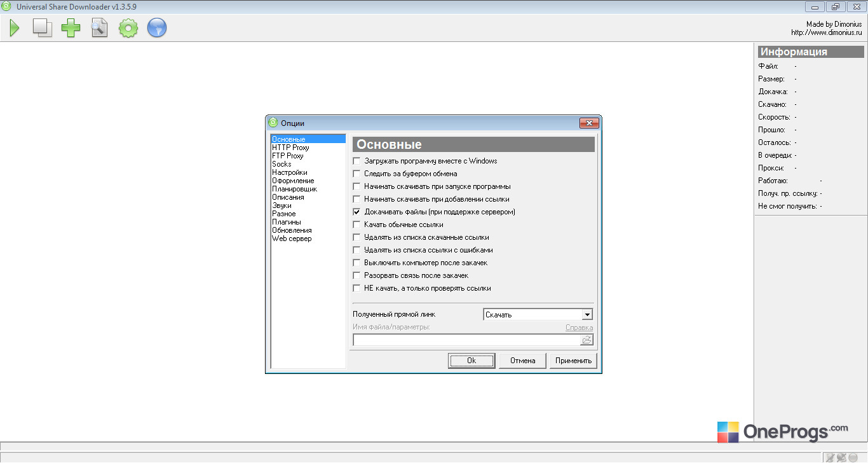Click the Применить button
Screen dimensions: 868x463
tap(573, 361)
